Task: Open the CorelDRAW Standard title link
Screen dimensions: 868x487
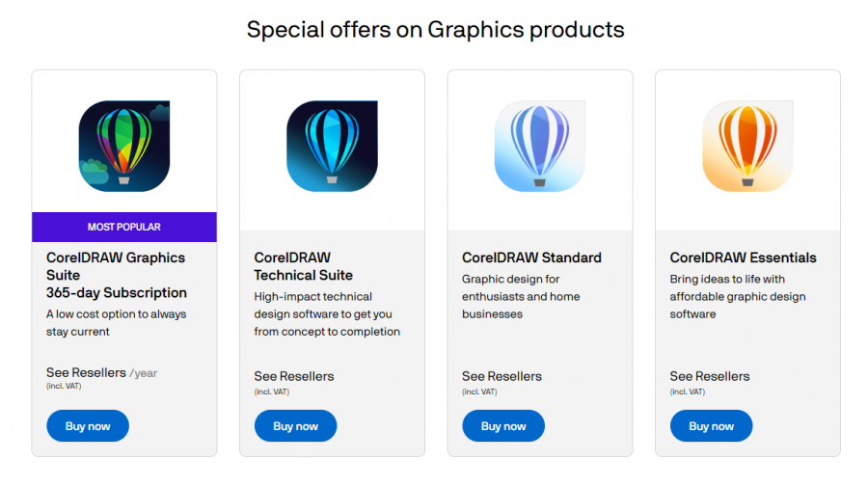Action: click(531, 257)
